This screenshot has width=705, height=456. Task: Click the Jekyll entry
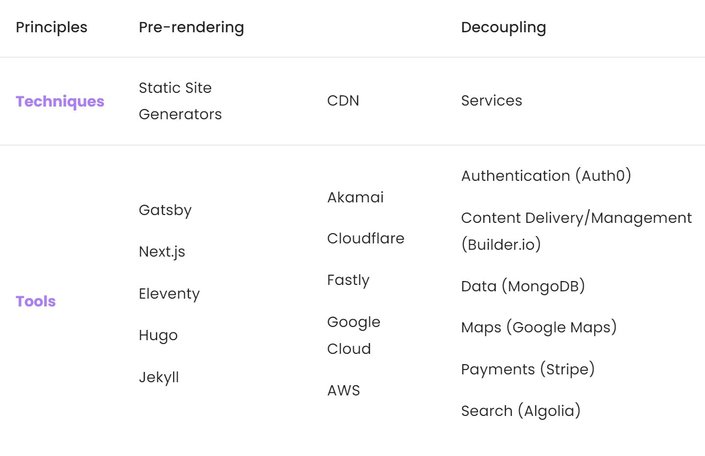(159, 377)
